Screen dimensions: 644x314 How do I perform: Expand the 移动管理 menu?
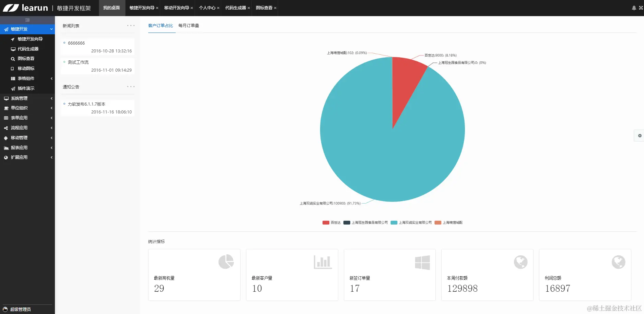point(27,138)
